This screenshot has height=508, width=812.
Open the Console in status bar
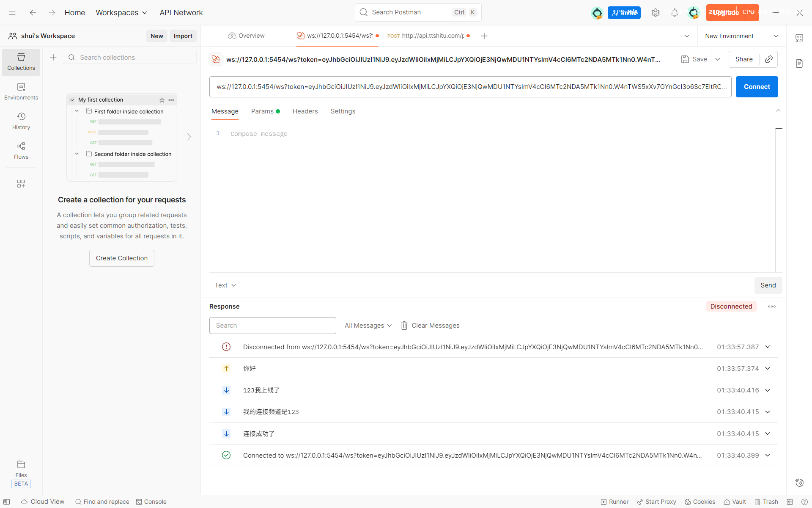click(x=151, y=502)
